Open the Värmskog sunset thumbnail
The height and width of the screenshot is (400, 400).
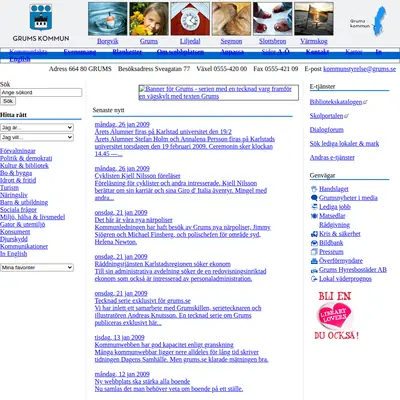[x=314, y=19]
